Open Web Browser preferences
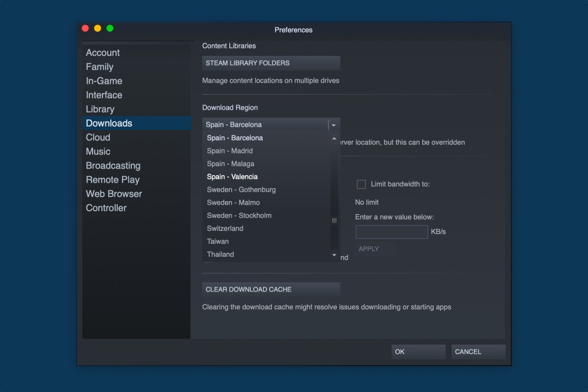Image resolution: width=588 pixels, height=392 pixels. pos(136,194)
